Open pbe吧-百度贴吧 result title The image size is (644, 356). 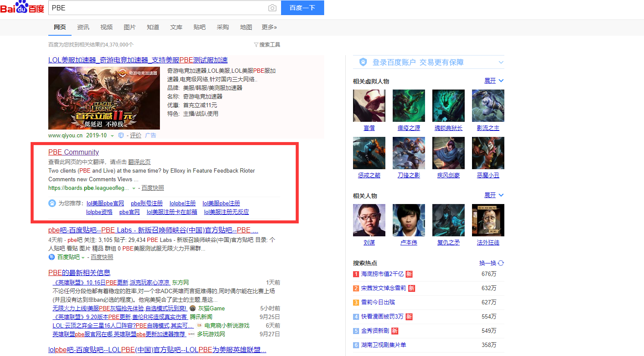pos(153,230)
